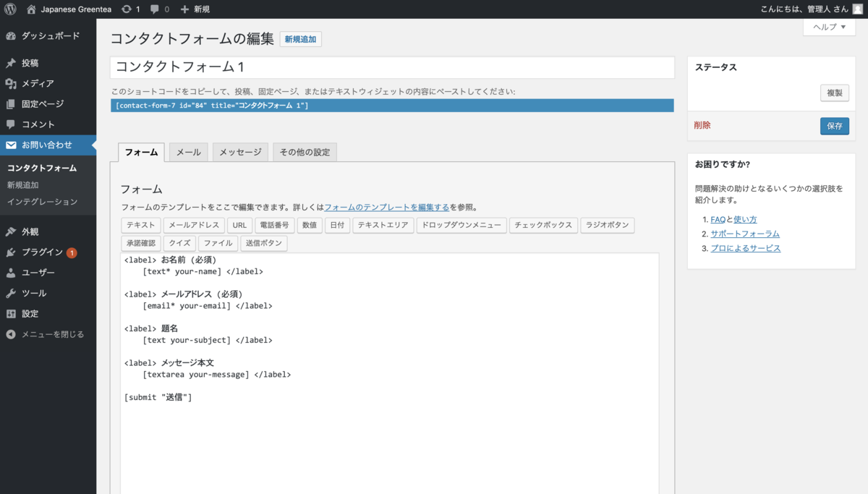Click the plus icon for 新規

tap(184, 9)
